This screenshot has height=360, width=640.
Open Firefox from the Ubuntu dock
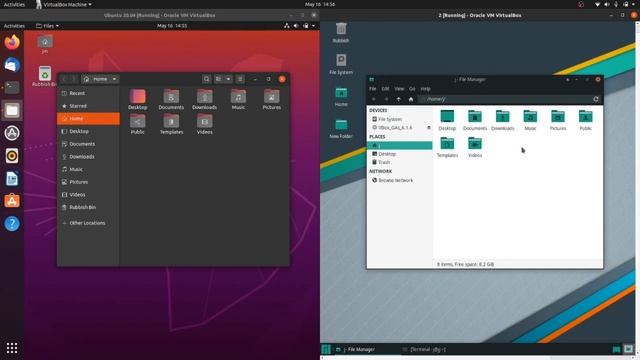click(x=12, y=42)
